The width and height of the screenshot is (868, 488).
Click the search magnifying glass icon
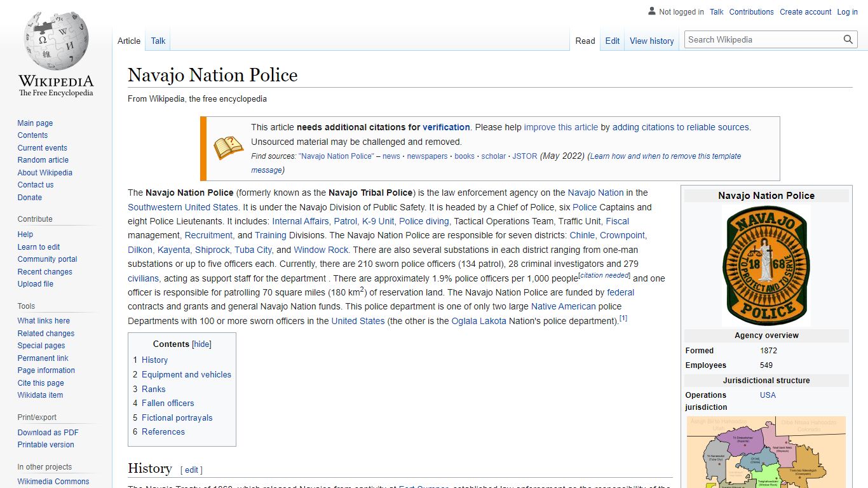pos(848,39)
